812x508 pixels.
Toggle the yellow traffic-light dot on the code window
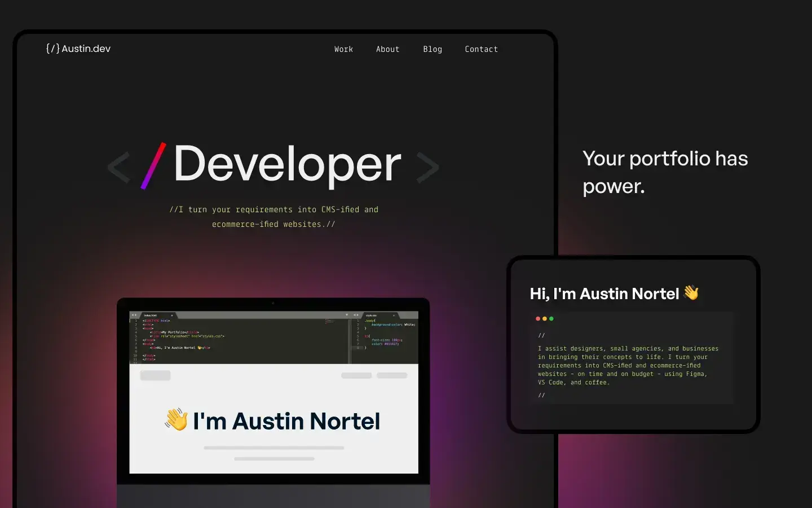click(544, 318)
